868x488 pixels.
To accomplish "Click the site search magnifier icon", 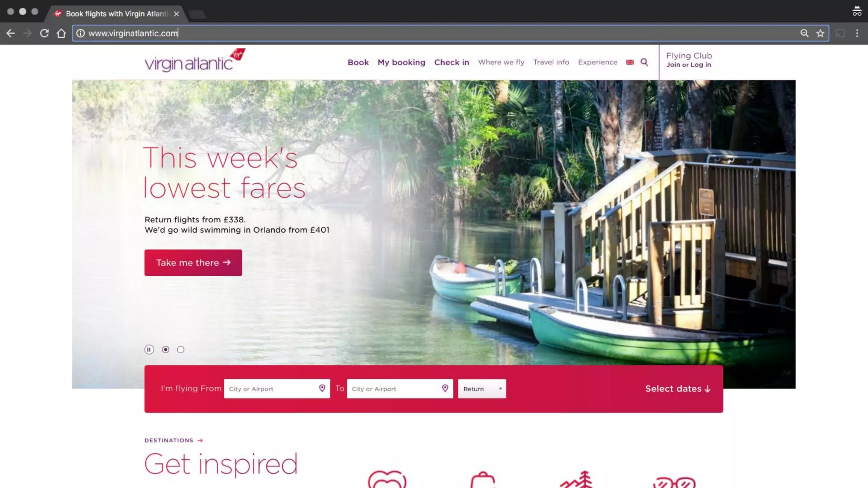I will (x=644, y=62).
